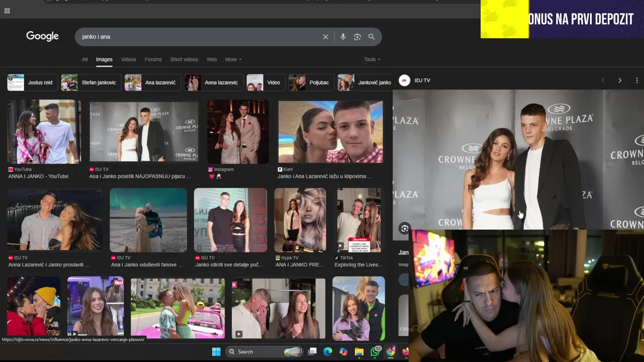Show previous image in preview panel
The width and height of the screenshot is (644, 362).
[x=603, y=80]
